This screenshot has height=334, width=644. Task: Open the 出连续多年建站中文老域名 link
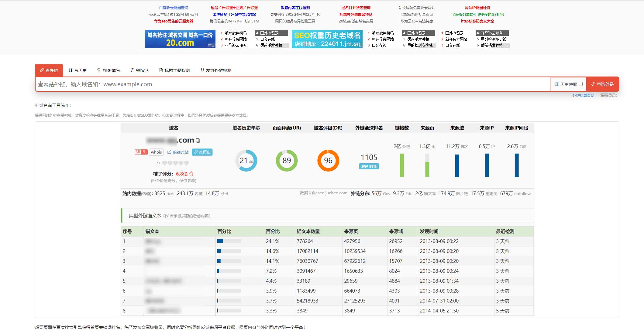234,15
